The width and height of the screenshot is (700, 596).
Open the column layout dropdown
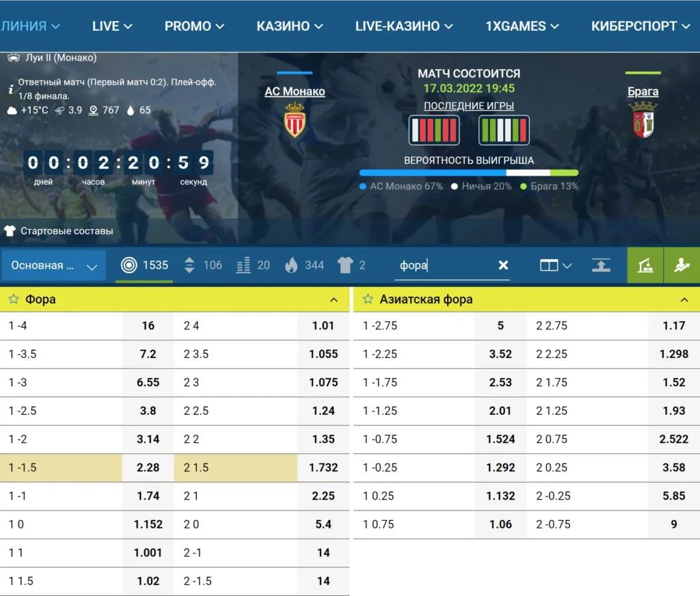click(555, 266)
